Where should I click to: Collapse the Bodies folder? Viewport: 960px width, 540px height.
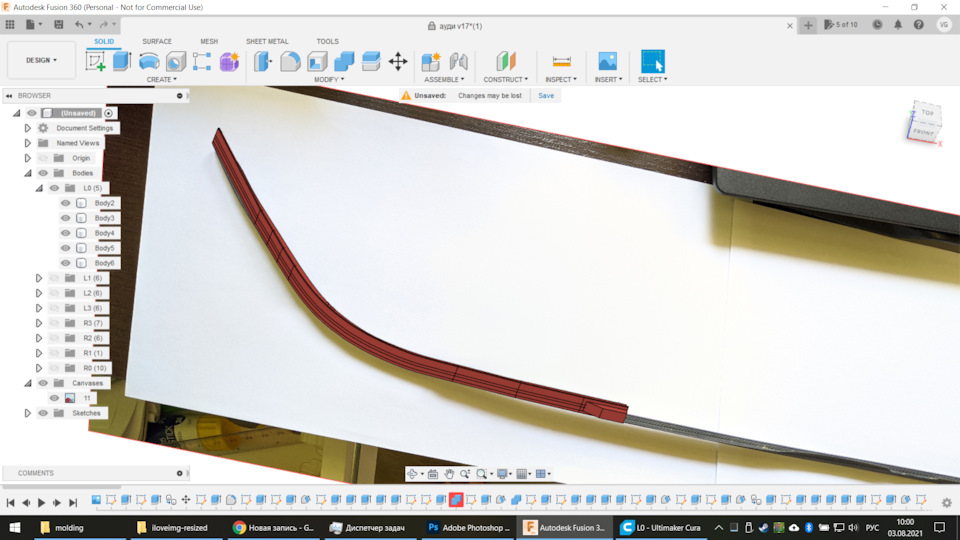(x=28, y=173)
